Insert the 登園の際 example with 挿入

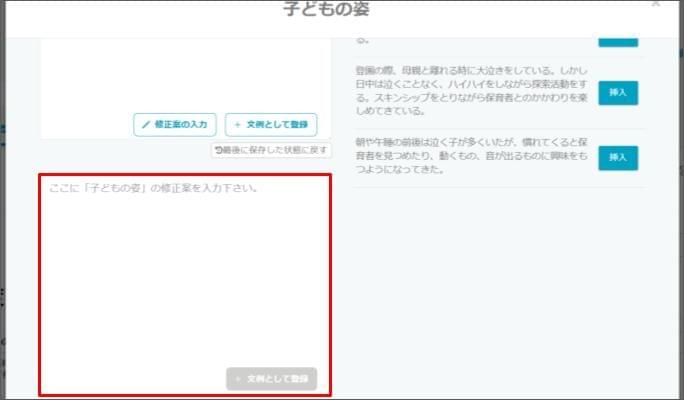pyautogui.click(x=617, y=93)
